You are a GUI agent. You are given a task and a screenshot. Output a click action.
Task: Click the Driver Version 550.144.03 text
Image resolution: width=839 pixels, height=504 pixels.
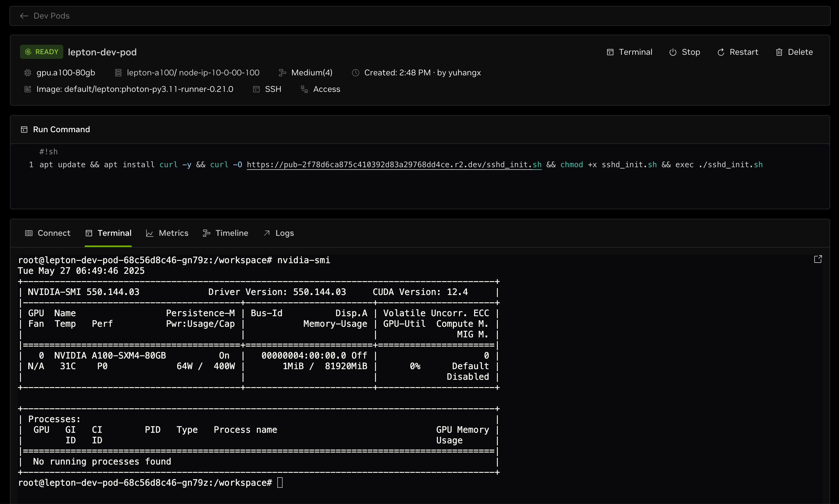coord(277,292)
